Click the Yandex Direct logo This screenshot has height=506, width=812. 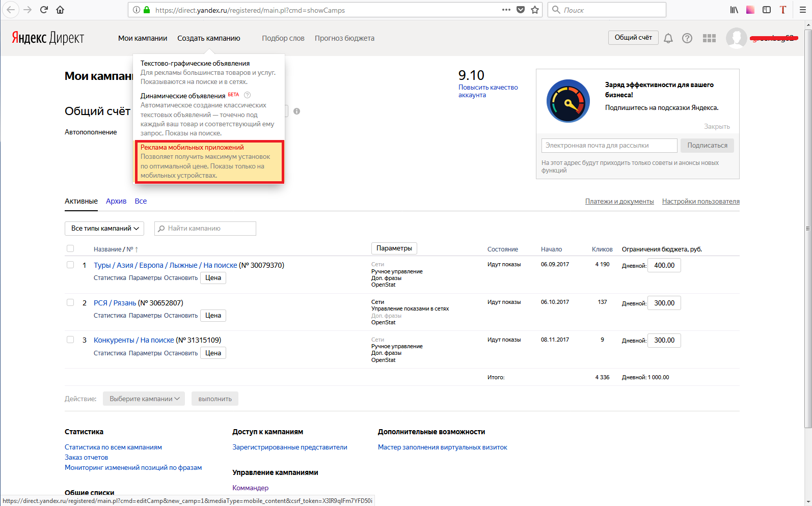[48, 38]
